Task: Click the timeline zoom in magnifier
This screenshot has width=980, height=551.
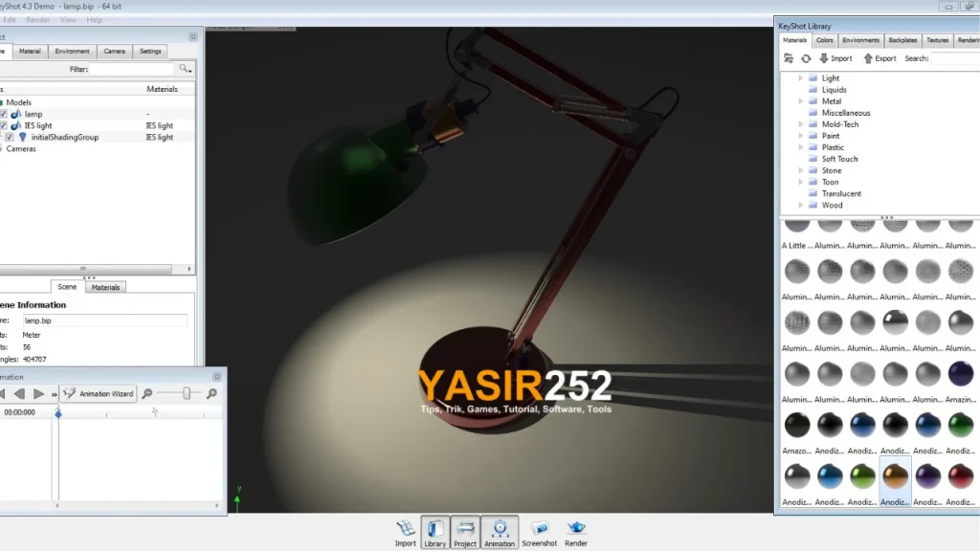Action: (x=212, y=393)
